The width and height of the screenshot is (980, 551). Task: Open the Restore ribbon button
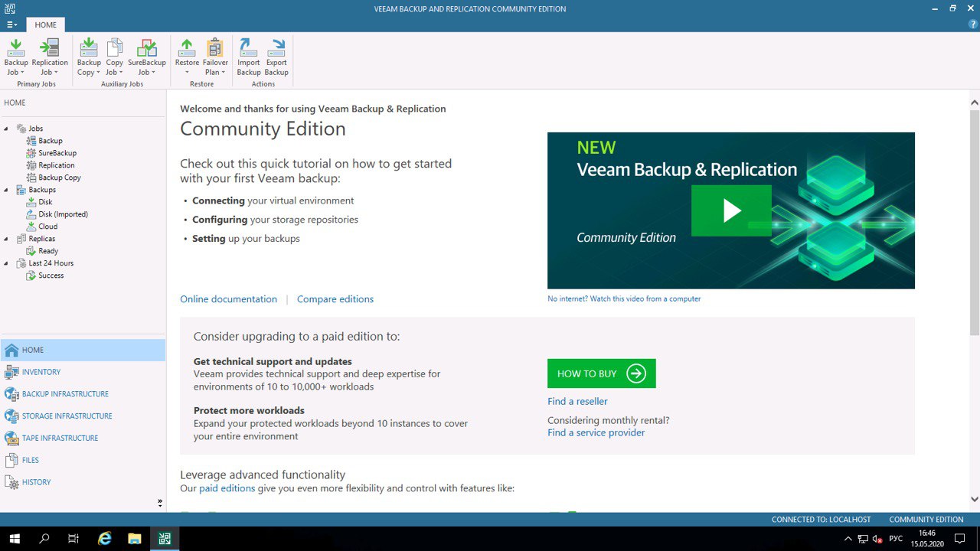click(x=187, y=57)
